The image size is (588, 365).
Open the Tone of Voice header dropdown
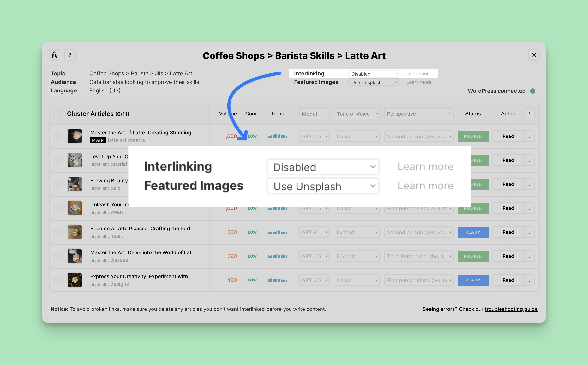coord(357,114)
